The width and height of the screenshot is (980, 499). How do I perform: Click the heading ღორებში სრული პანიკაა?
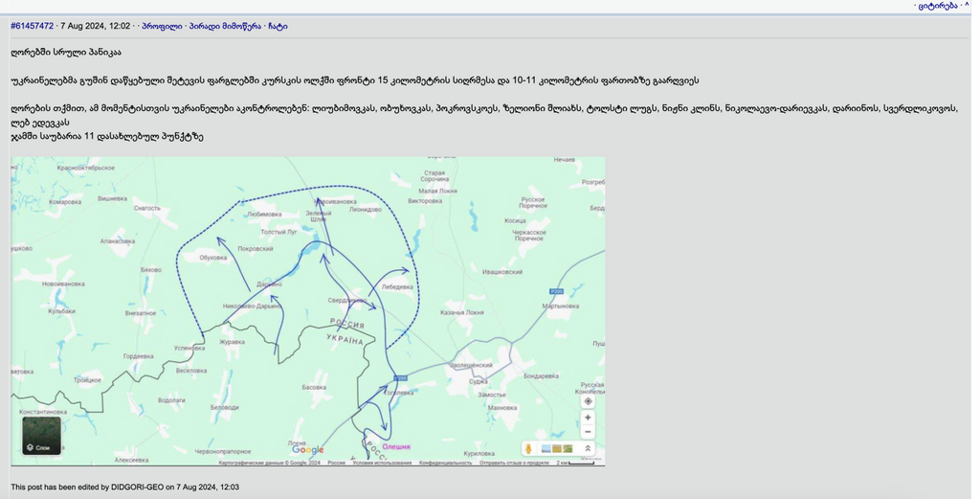pyautogui.click(x=66, y=52)
